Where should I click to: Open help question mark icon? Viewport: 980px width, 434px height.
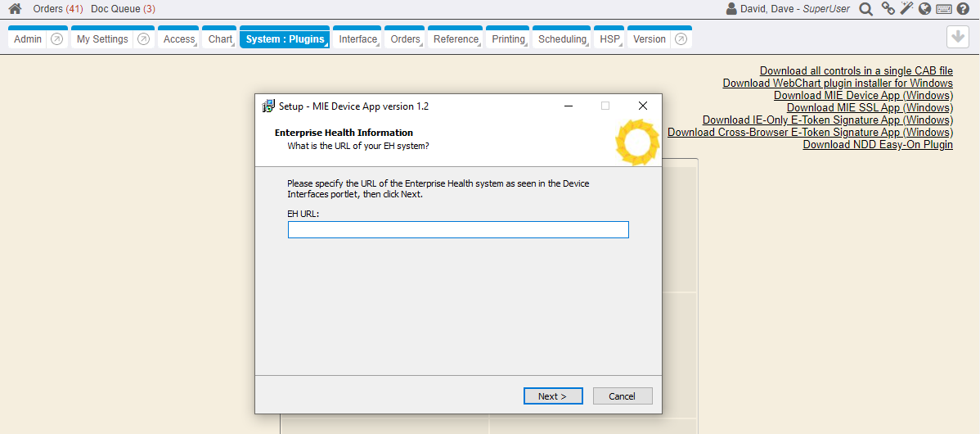pyautogui.click(x=963, y=9)
